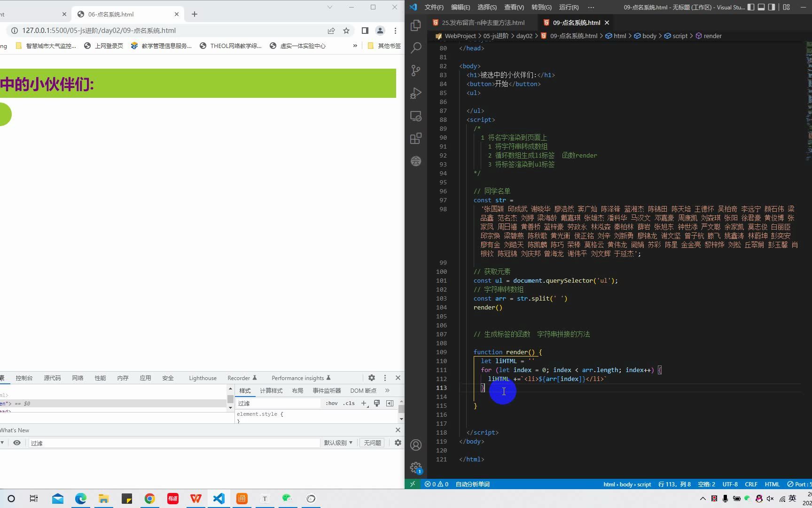Open the 默认级别 log level dropdown
Viewport: 812px width, 508px height.
338,443
